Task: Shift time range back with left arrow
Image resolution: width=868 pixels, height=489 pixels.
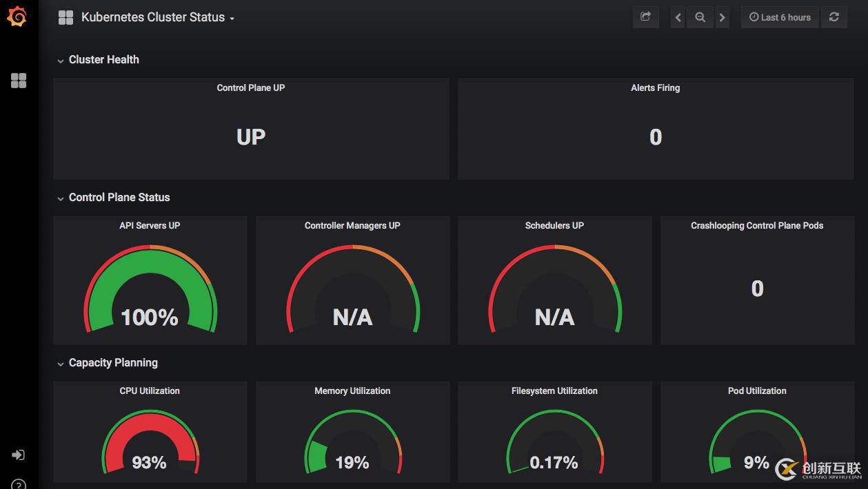Action: pyautogui.click(x=678, y=17)
